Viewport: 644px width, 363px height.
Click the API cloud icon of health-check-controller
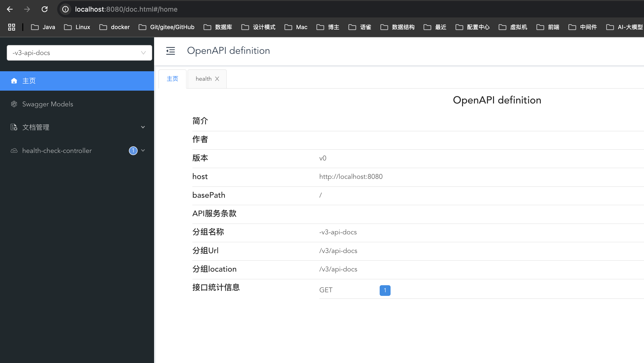(14, 150)
